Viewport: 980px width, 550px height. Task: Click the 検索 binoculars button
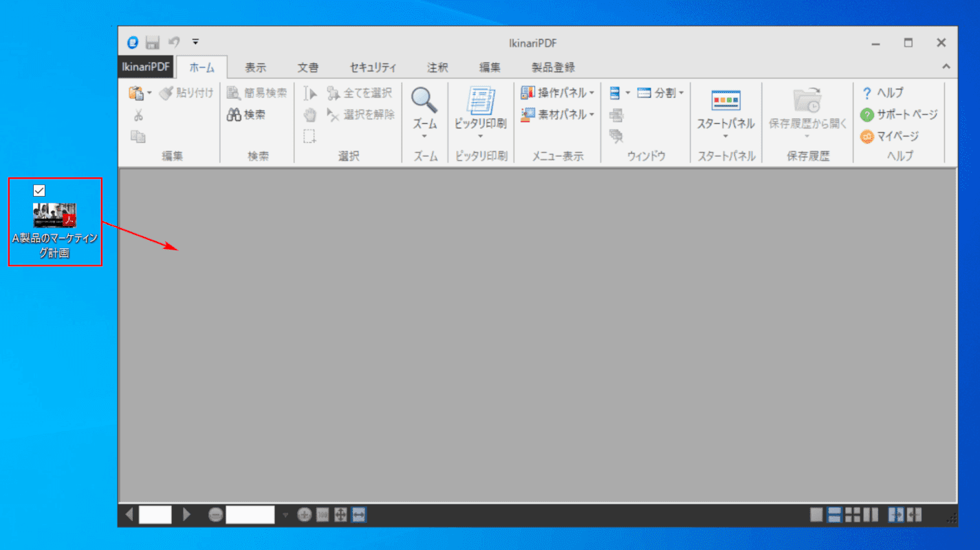pos(246,115)
